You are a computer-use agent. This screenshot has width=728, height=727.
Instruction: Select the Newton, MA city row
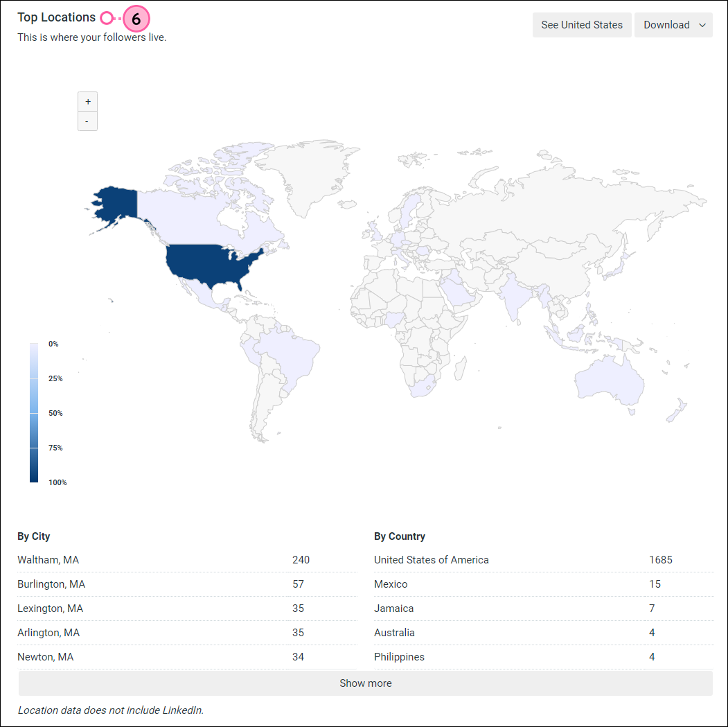click(187, 656)
